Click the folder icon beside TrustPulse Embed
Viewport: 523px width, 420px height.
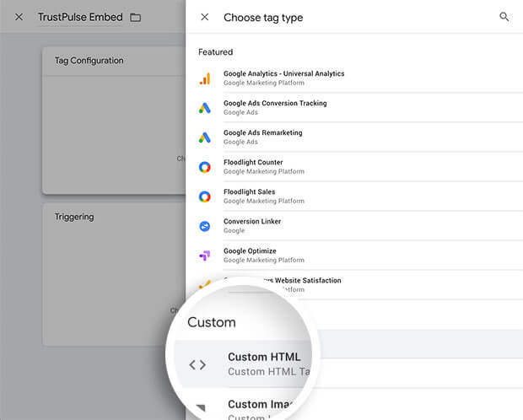coord(135,18)
